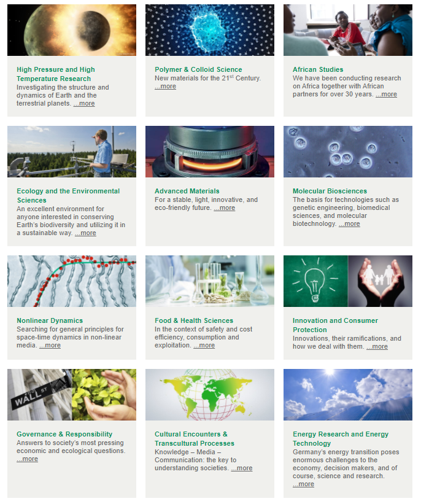
Task: Open the Advanced Materials heading
Action: (x=187, y=191)
